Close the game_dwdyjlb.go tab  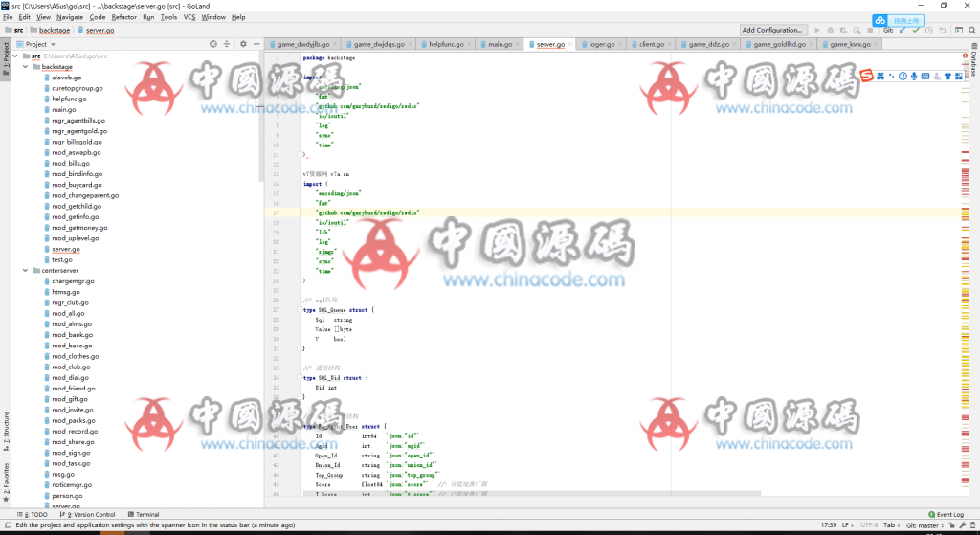point(335,44)
